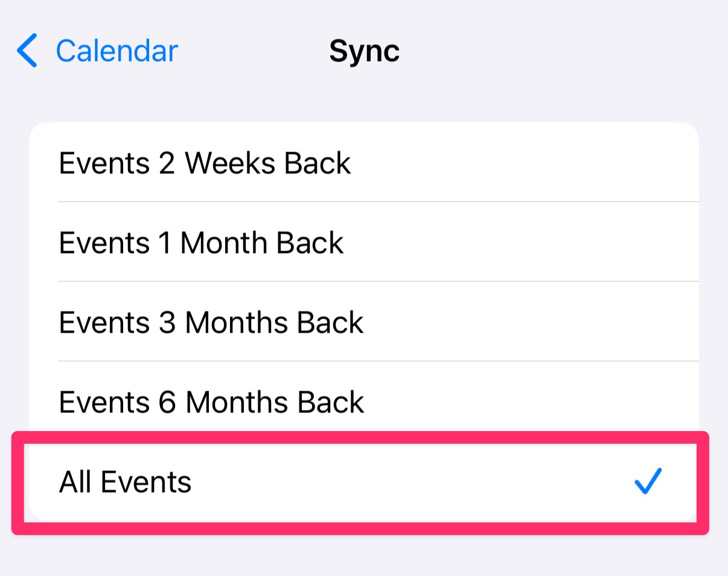Click empty right side of Events 2 Weeks Back row
Screen dimensions: 728x576
[543, 163]
